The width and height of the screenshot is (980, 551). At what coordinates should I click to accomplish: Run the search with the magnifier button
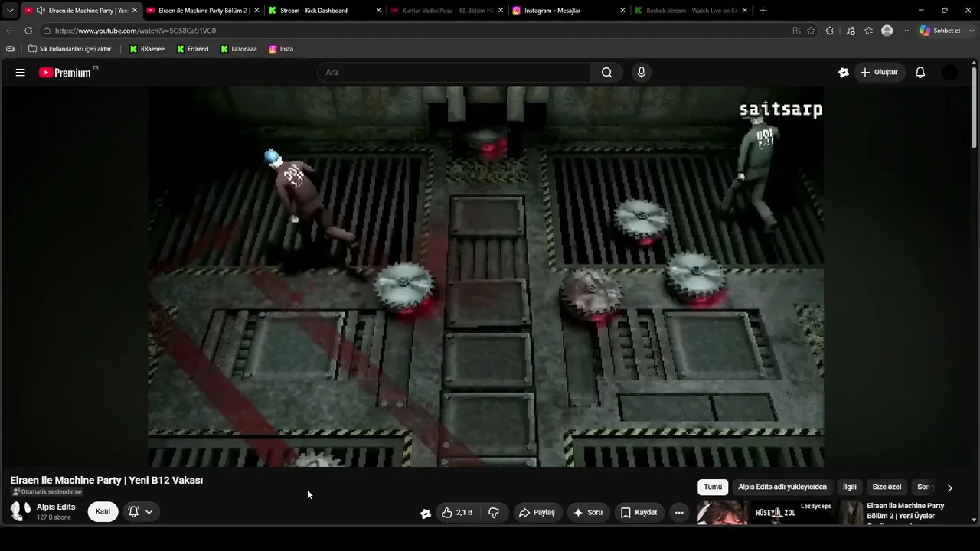pos(606,73)
